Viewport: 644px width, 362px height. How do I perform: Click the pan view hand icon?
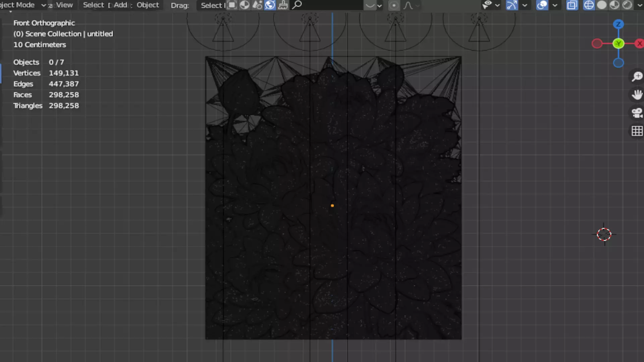click(637, 95)
